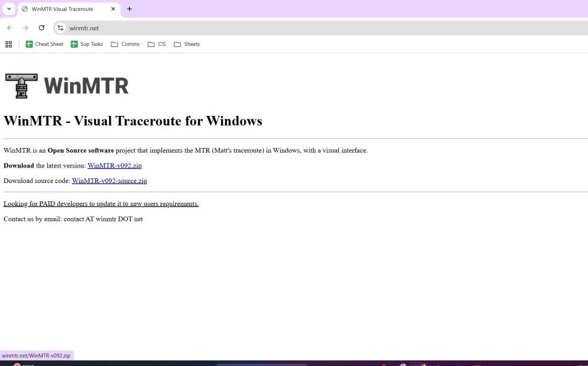Click the text 'Open Source software'
Image resolution: width=588 pixels, height=366 pixels.
80,151
